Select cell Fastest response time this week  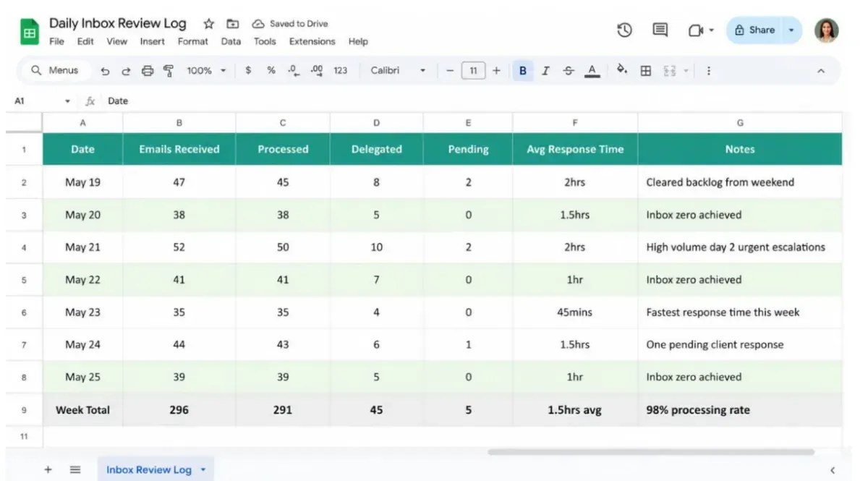pyautogui.click(x=740, y=312)
